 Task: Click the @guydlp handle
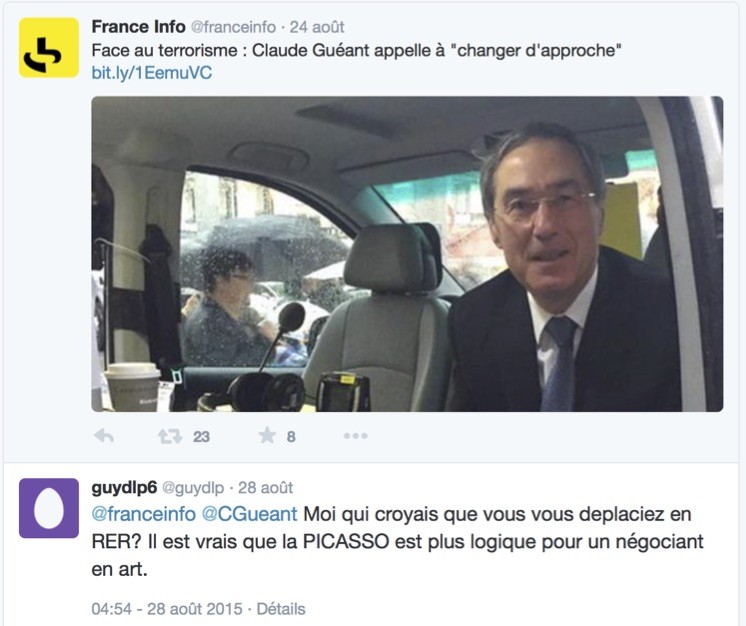193,488
